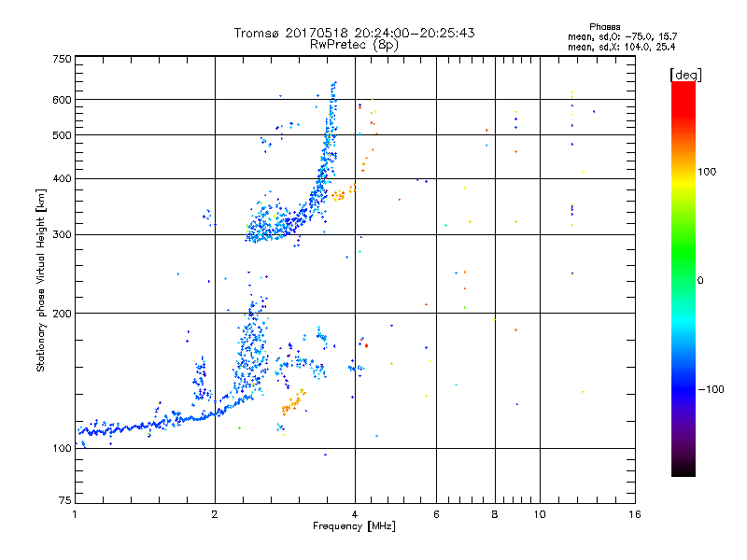The width and height of the screenshot is (747, 560).
Task: Click the 'Frequency [MHz]' x-axis label
Action: [x=354, y=526]
